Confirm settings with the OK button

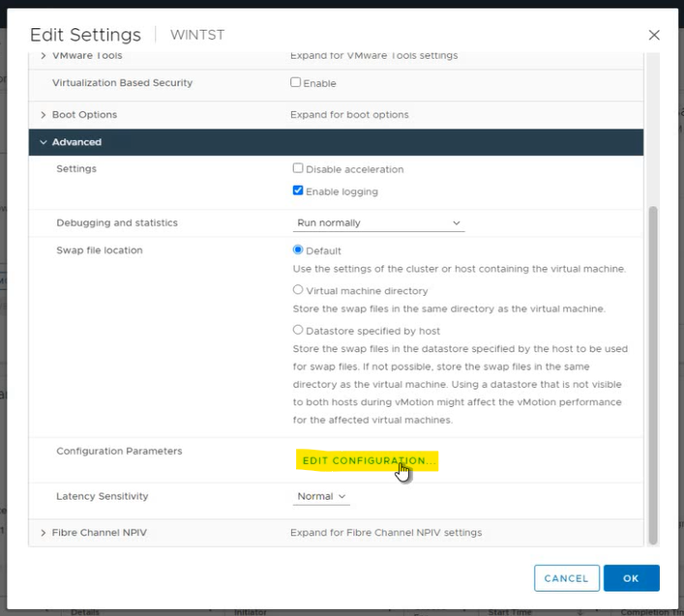pos(631,578)
